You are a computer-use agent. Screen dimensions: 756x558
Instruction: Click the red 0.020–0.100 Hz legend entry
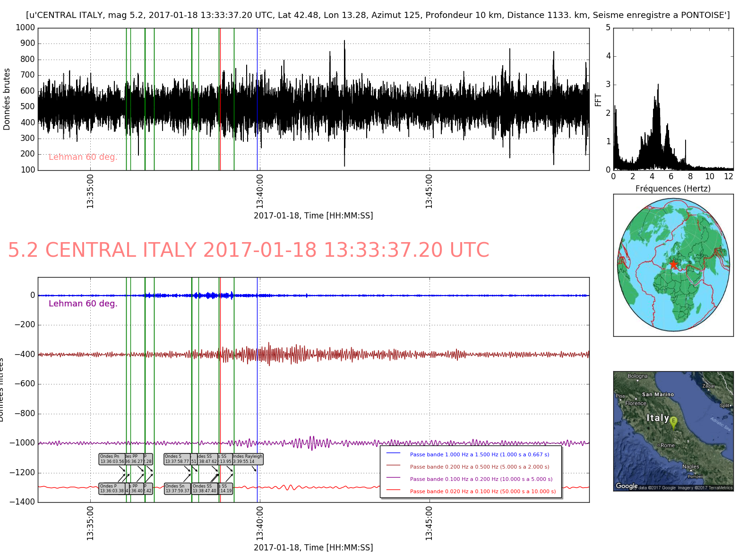tap(482, 491)
